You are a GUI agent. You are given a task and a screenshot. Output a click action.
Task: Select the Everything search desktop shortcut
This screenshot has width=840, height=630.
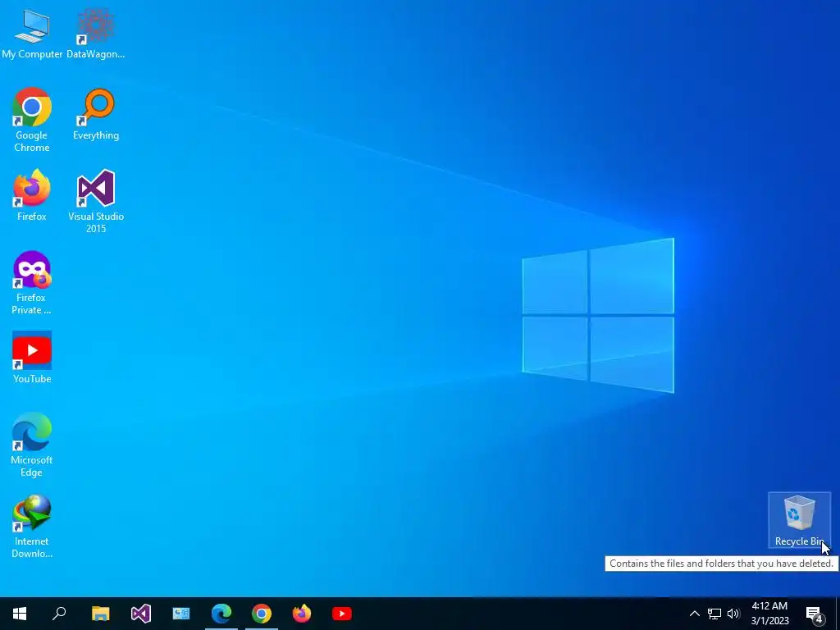click(96, 115)
